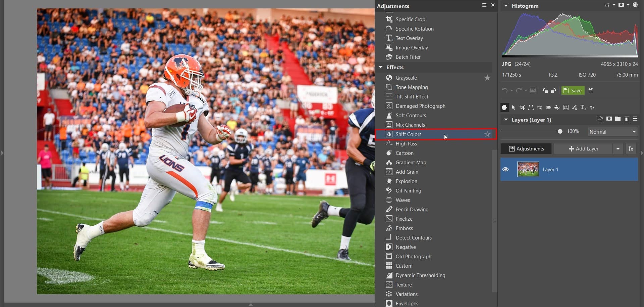Open the Adjustments panel hamburger menu
Image resolution: width=644 pixels, height=307 pixels.
click(x=484, y=5)
